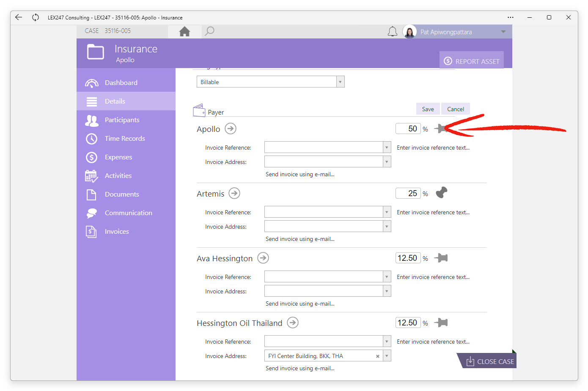Toggle the pin for Apollo's percentage

pyautogui.click(x=441, y=129)
